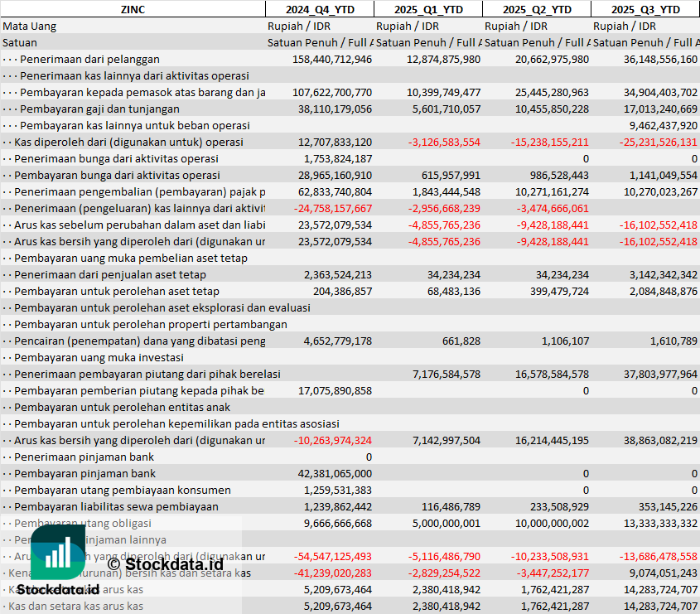Viewport: 700px width, 614px height.
Task: Select red value -25,231,526,131
Action: 658,142
